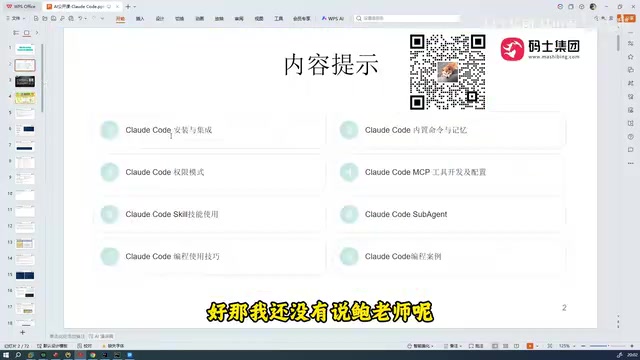Switch to normal view in status bar

point(495,346)
